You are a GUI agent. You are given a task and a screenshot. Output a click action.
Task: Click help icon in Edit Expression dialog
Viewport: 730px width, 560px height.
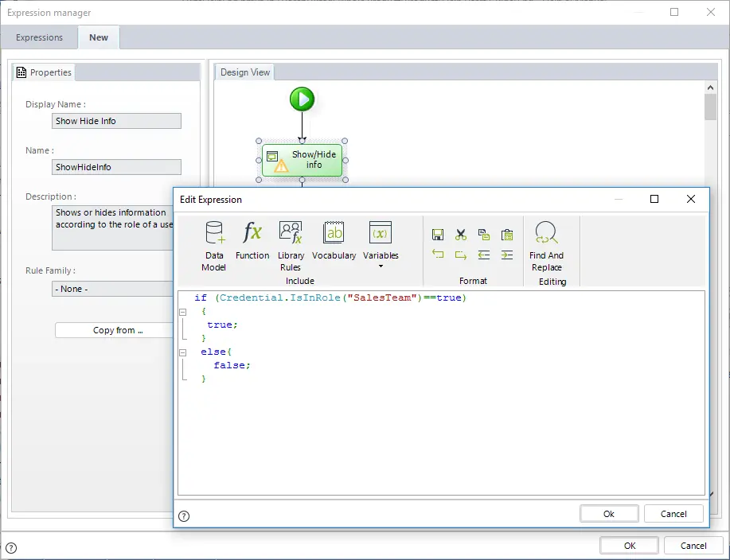pos(184,515)
